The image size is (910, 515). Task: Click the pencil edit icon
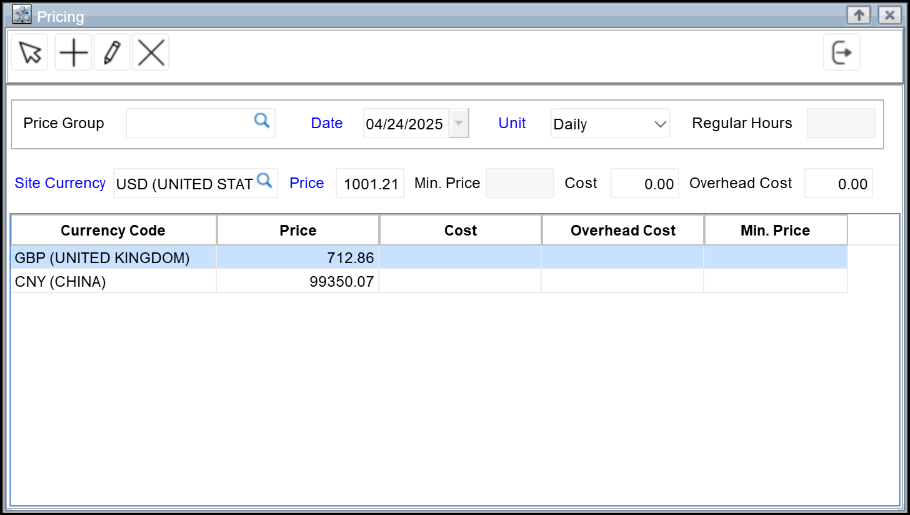click(x=112, y=53)
